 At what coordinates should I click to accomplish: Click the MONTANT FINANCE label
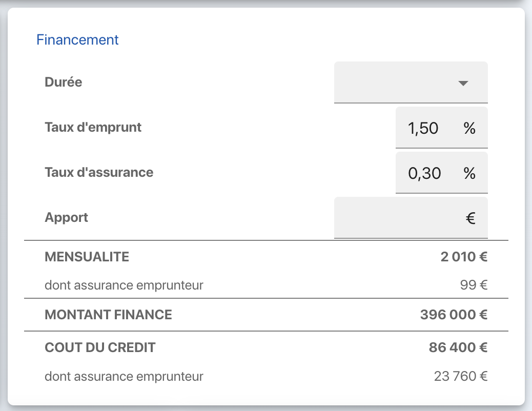(108, 315)
